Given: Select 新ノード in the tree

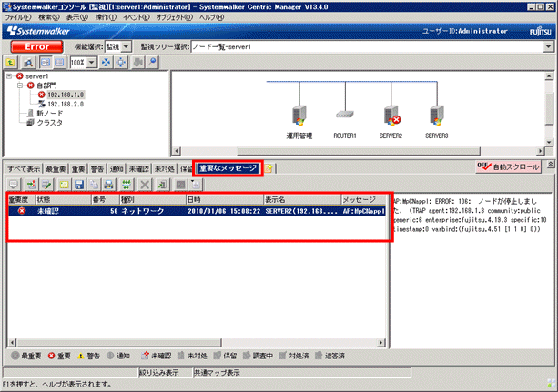Looking at the screenshot, I should pyautogui.click(x=50, y=113).
